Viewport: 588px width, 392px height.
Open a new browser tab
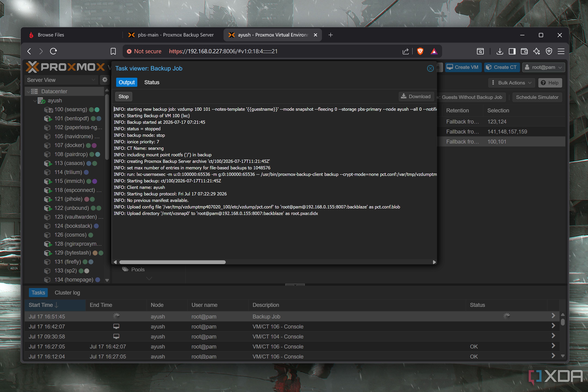330,35
